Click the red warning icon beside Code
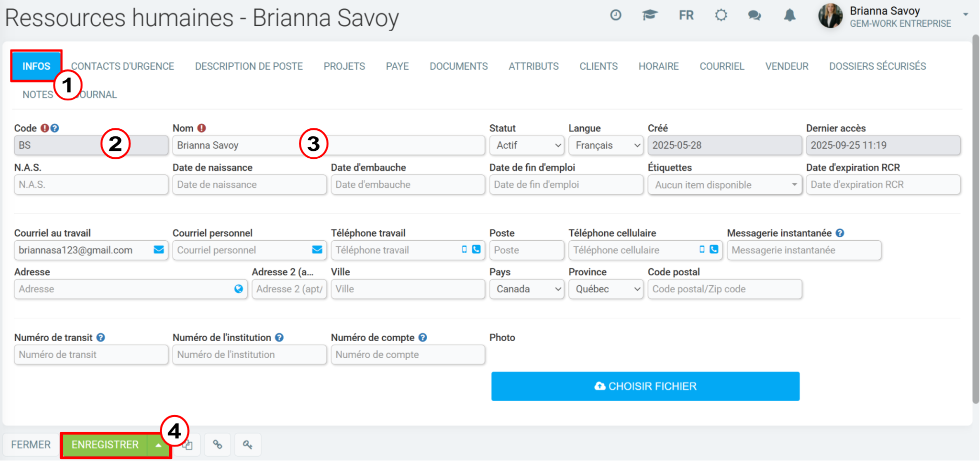The height and width of the screenshot is (461, 980). pyautogui.click(x=44, y=128)
